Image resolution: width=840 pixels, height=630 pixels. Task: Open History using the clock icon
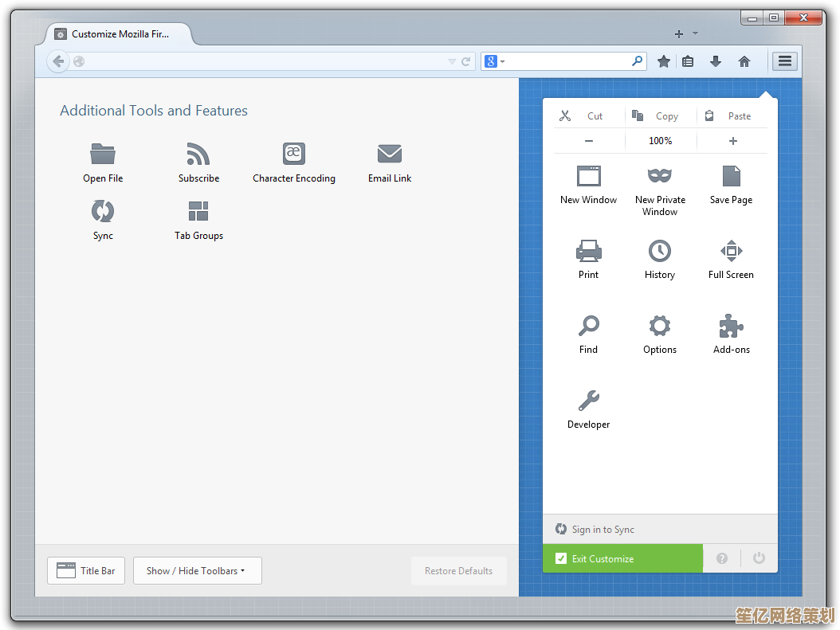click(x=660, y=251)
